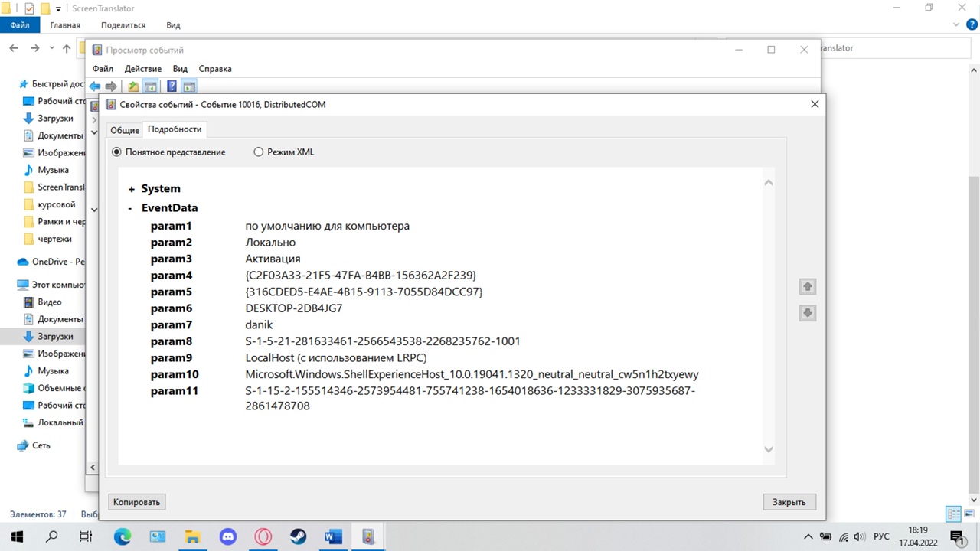The width and height of the screenshot is (980, 551).
Task: Click the back navigation arrow in Event Viewer toolbar
Action: (x=94, y=86)
